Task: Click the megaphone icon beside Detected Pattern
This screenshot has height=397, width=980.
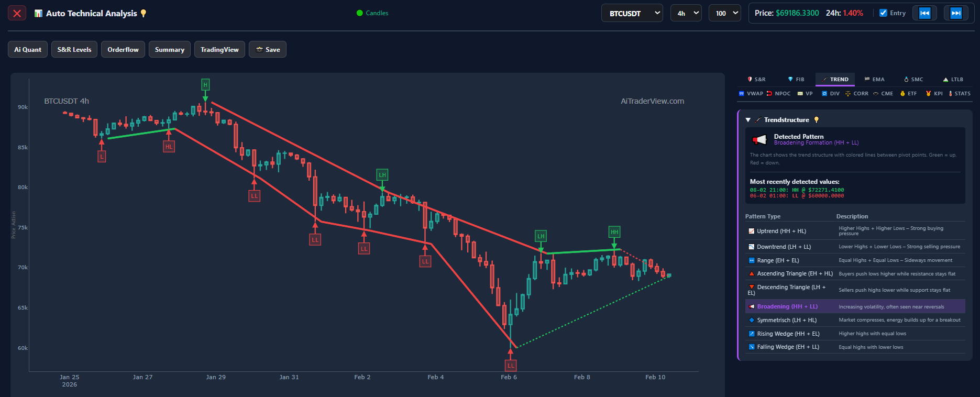Action: [759, 139]
